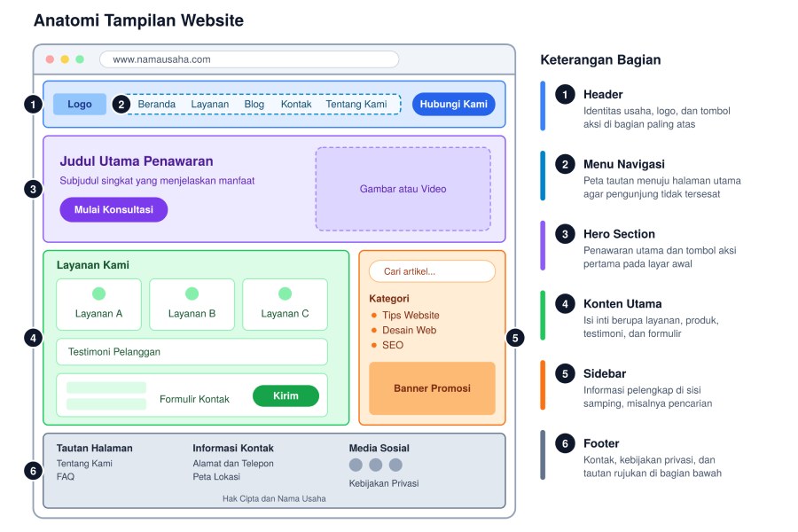Image resolution: width=798 pixels, height=532 pixels.
Task: Click the address bar showing www.namausaha.com
Action: 249,59
